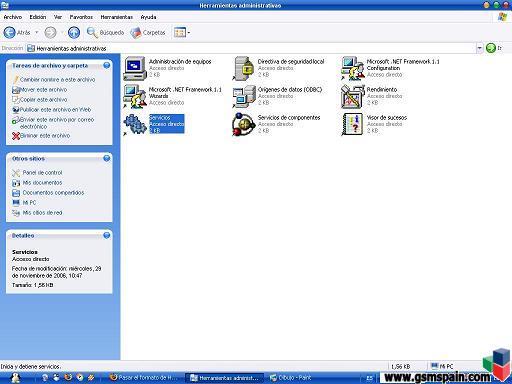
Task: Go to Panel de control
Action: point(42,173)
